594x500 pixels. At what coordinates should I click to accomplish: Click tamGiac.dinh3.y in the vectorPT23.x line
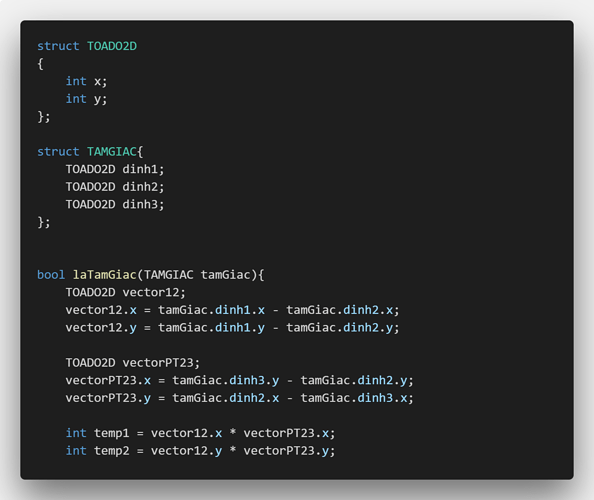pyautogui.click(x=226, y=380)
